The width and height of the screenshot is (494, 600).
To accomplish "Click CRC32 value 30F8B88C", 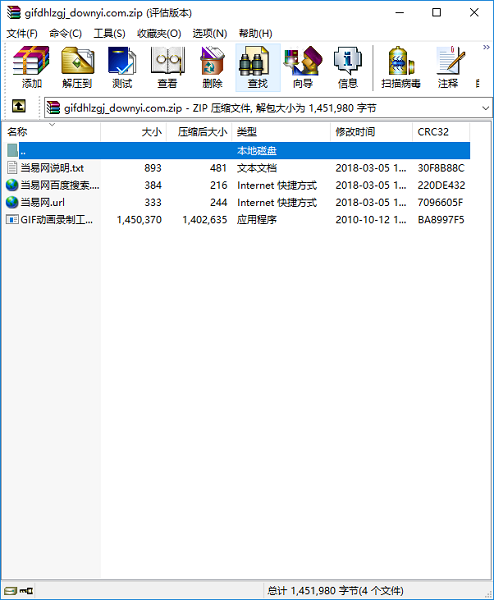I will 441,168.
